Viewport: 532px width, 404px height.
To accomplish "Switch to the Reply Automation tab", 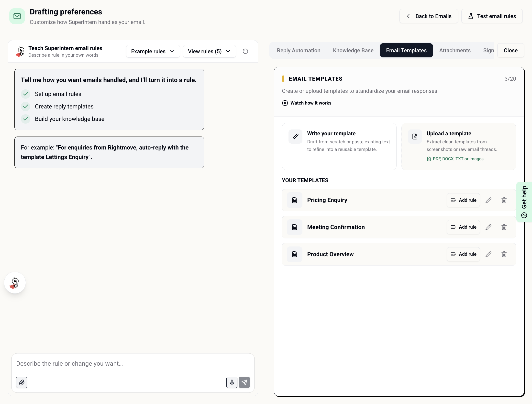I will [x=299, y=50].
